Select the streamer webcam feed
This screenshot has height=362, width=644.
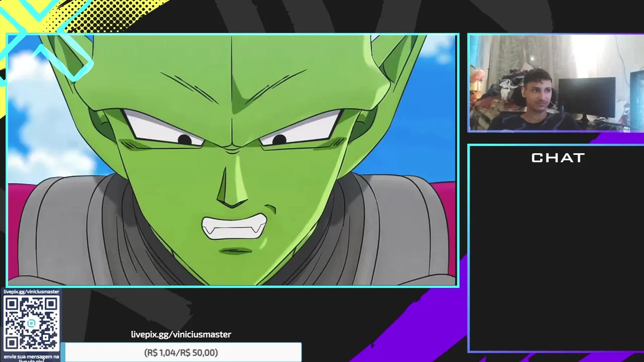pos(556,83)
